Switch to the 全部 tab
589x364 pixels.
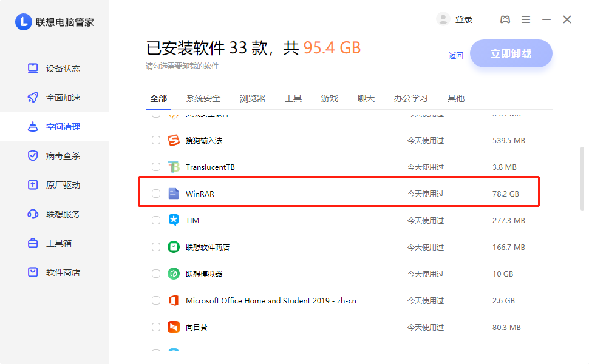point(158,98)
